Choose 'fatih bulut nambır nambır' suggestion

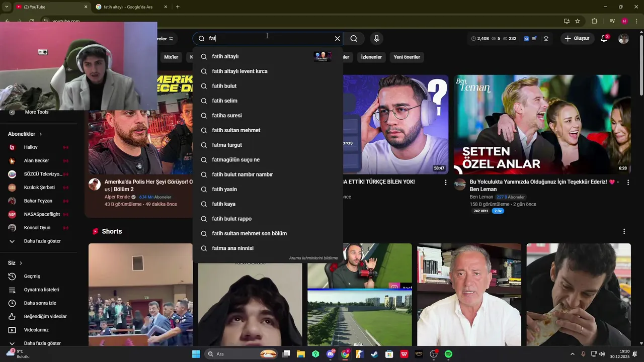268,174
